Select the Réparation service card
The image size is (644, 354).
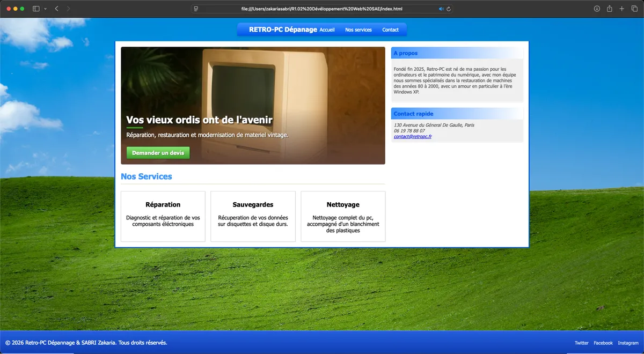click(163, 216)
